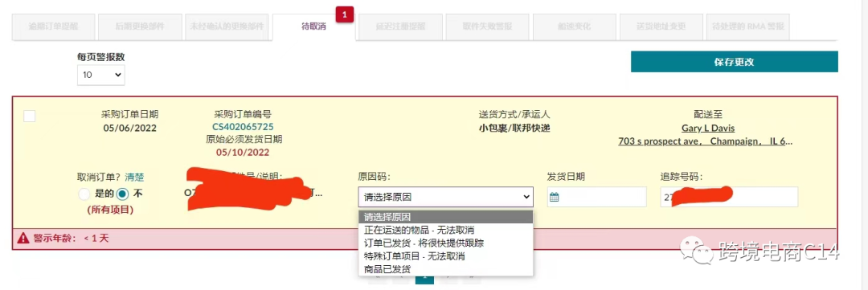The width and height of the screenshot is (868, 290).
Task: Click the 清楚 clear link
Action: coord(134,177)
